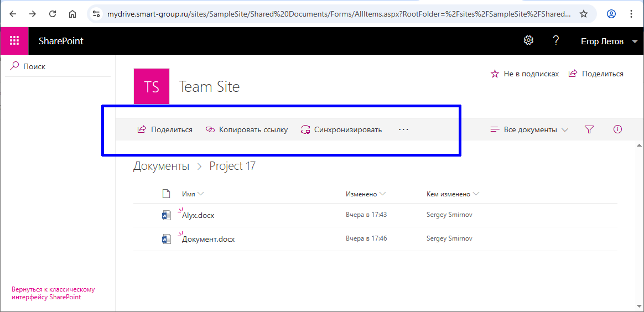This screenshot has height=312, width=644.
Task: Expand the 'Имя' column sort menu
Action: [x=193, y=194]
